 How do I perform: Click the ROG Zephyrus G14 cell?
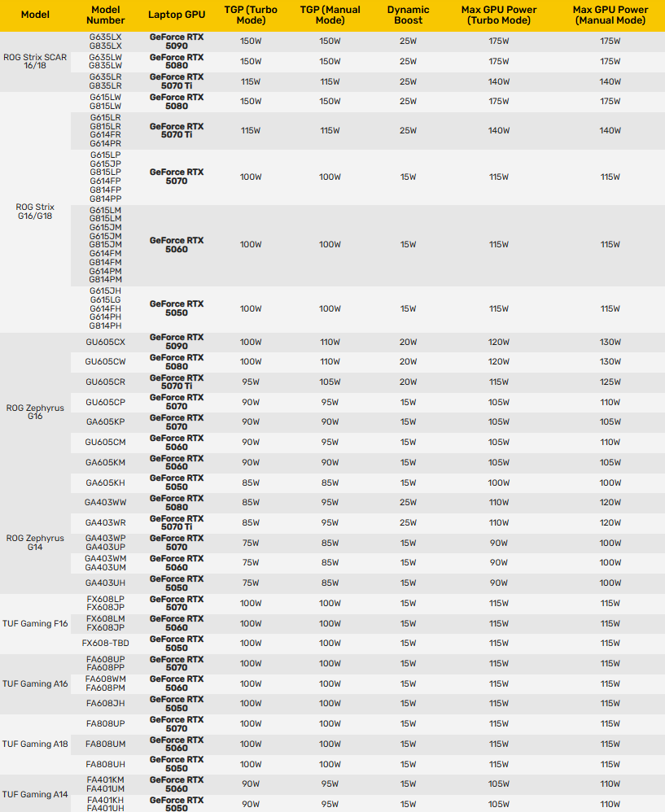tap(35, 543)
